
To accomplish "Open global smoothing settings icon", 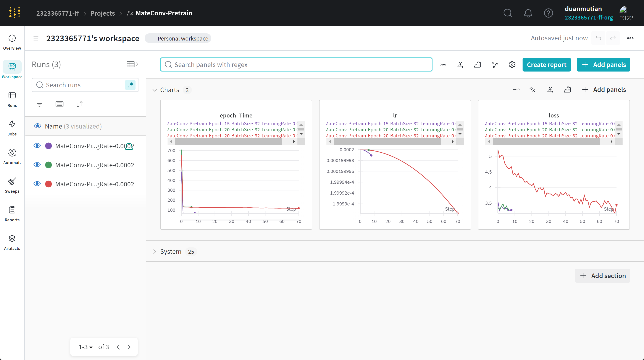I will click(478, 65).
